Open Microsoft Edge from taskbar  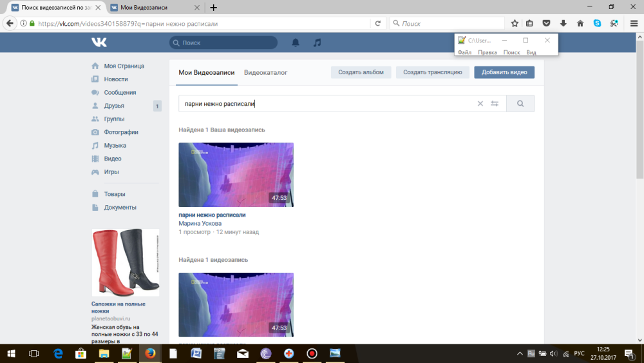click(x=58, y=353)
